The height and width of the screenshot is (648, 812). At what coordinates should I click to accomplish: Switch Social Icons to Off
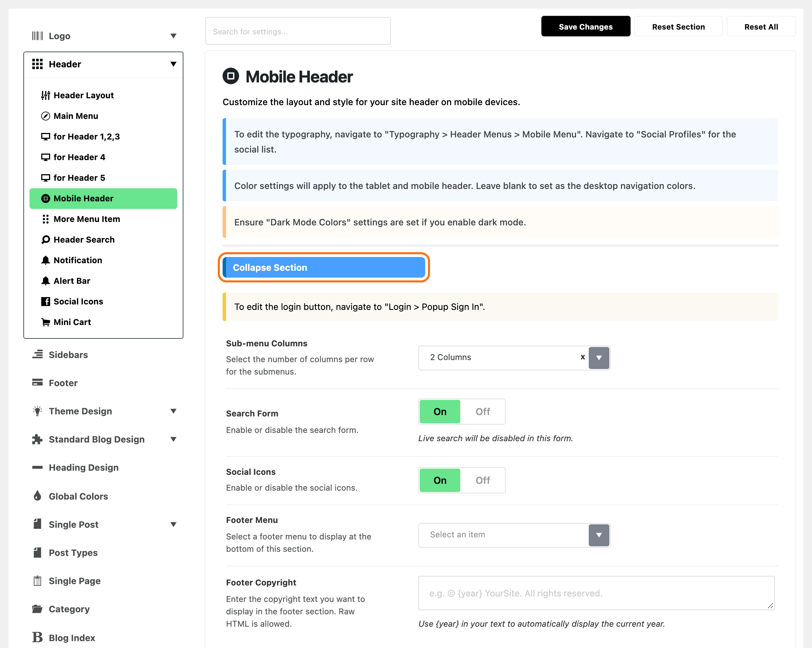(x=483, y=480)
